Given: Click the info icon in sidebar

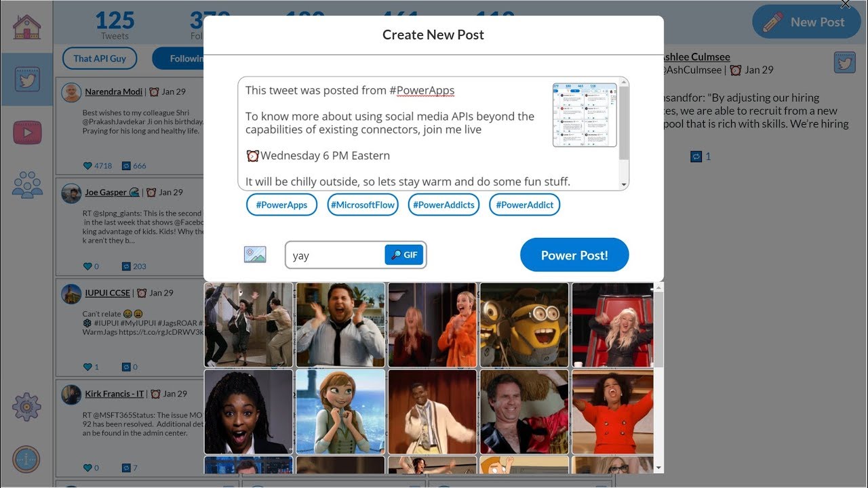Looking at the screenshot, I should (x=26, y=460).
